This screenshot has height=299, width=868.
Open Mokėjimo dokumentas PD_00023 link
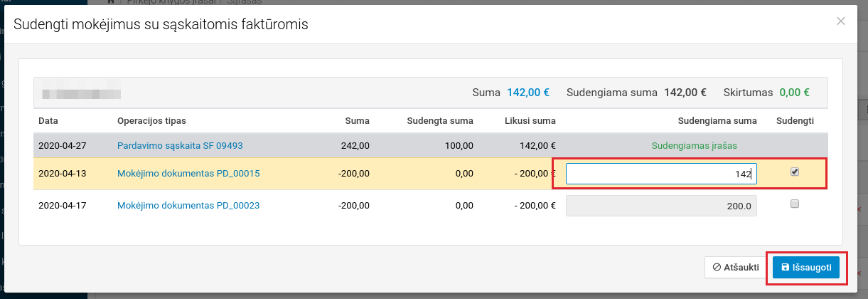point(188,206)
